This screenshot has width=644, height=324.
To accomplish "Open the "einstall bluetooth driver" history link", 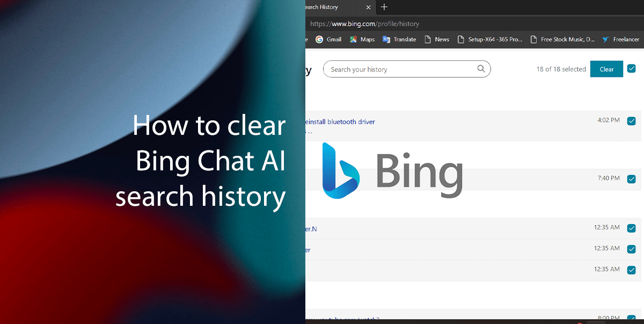I will point(340,122).
